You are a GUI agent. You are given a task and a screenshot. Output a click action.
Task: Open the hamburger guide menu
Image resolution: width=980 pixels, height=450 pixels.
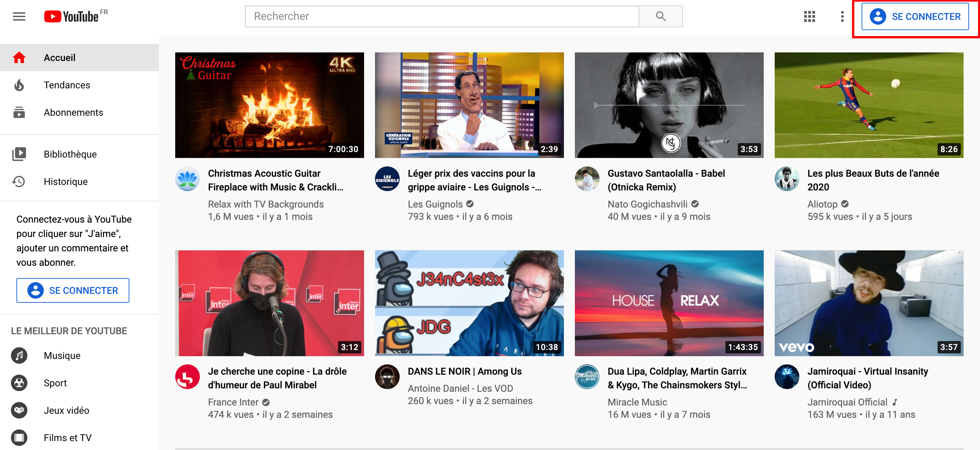(x=19, y=16)
